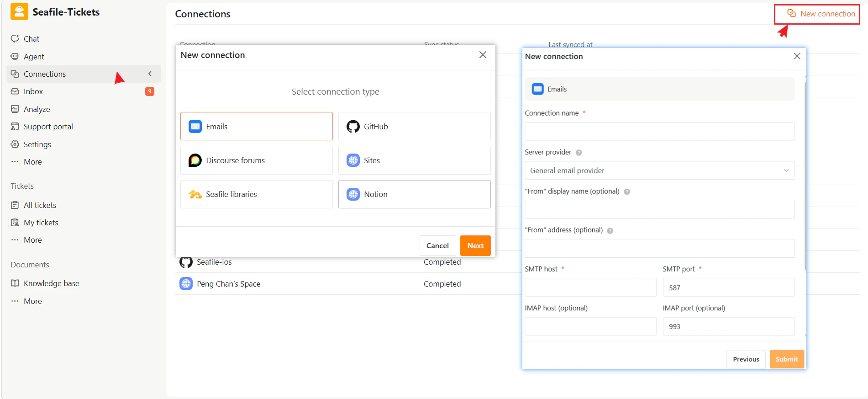The height and width of the screenshot is (399, 868).
Task: Click the Agent robot icon in sidebar
Action: coord(15,56)
